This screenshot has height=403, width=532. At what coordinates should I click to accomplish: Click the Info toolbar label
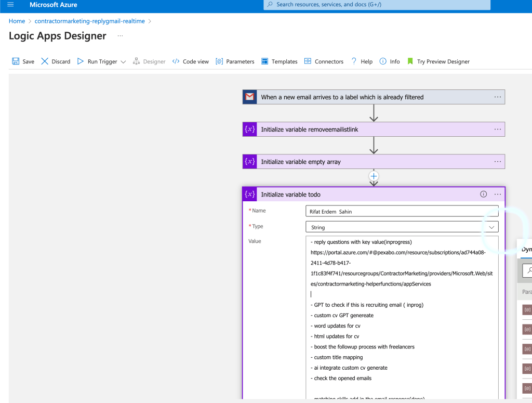pyautogui.click(x=395, y=61)
